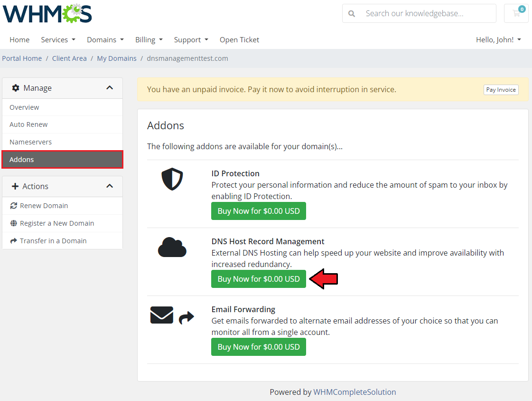Click the ID Protection shield icon

click(172, 179)
